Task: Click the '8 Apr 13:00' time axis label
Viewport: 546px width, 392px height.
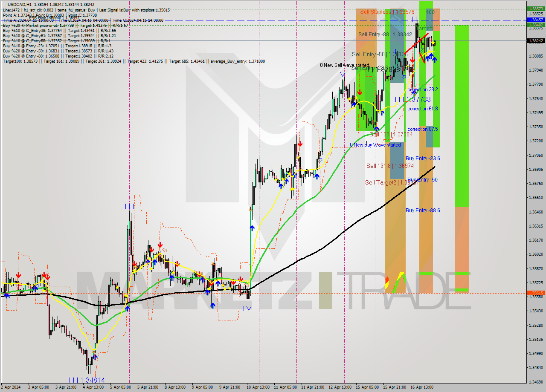Action: tap(175, 387)
